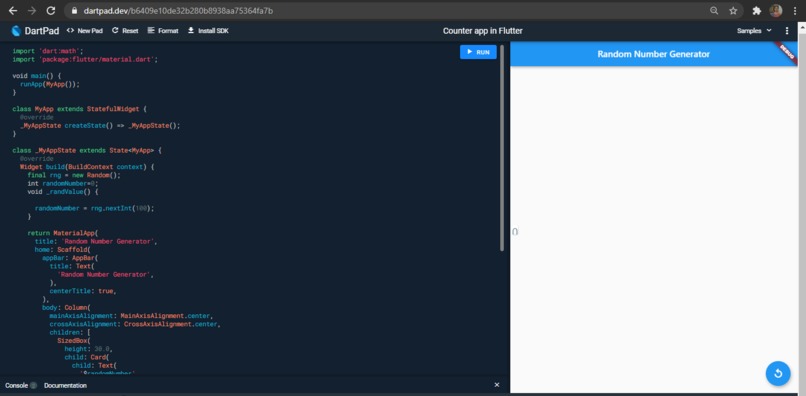Open the Chrome three-dot menu
This screenshot has height=396, width=806.
coord(795,10)
